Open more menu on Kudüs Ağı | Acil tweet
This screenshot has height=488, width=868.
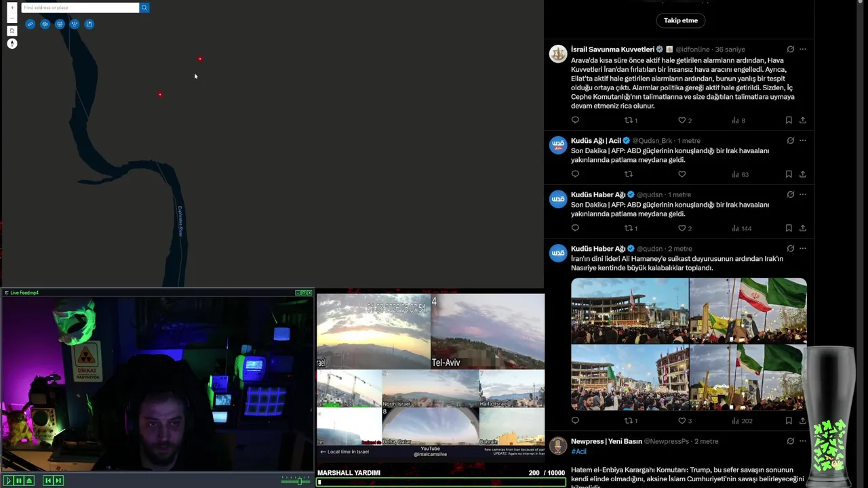click(803, 140)
